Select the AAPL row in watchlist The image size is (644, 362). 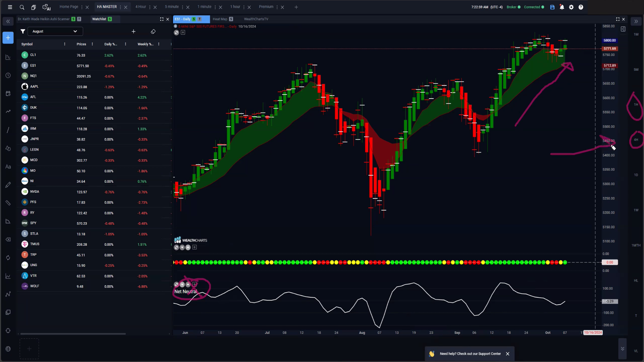coord(94,86)
